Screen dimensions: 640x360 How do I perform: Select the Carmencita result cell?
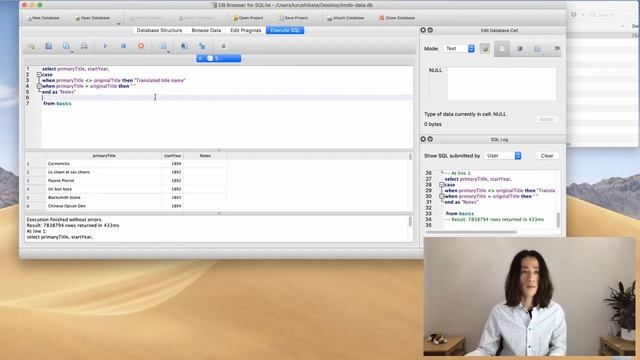tap(104, 164)
